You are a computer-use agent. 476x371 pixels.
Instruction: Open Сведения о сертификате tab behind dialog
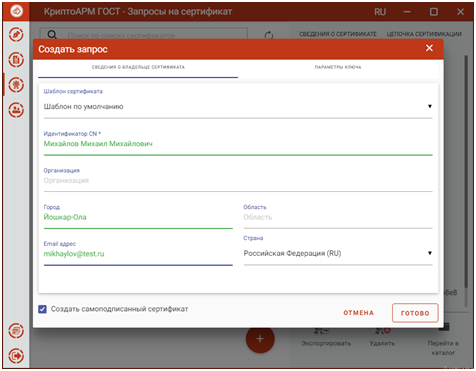(338, 34)
